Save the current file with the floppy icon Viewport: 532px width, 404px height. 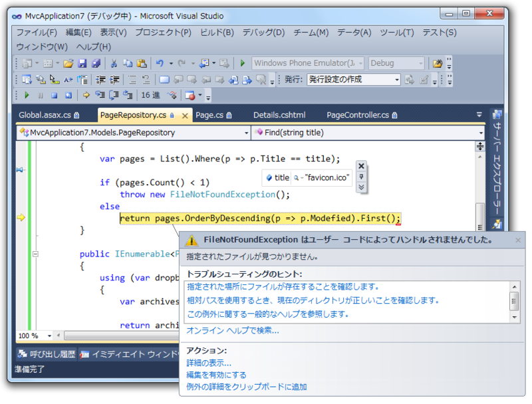82,63
